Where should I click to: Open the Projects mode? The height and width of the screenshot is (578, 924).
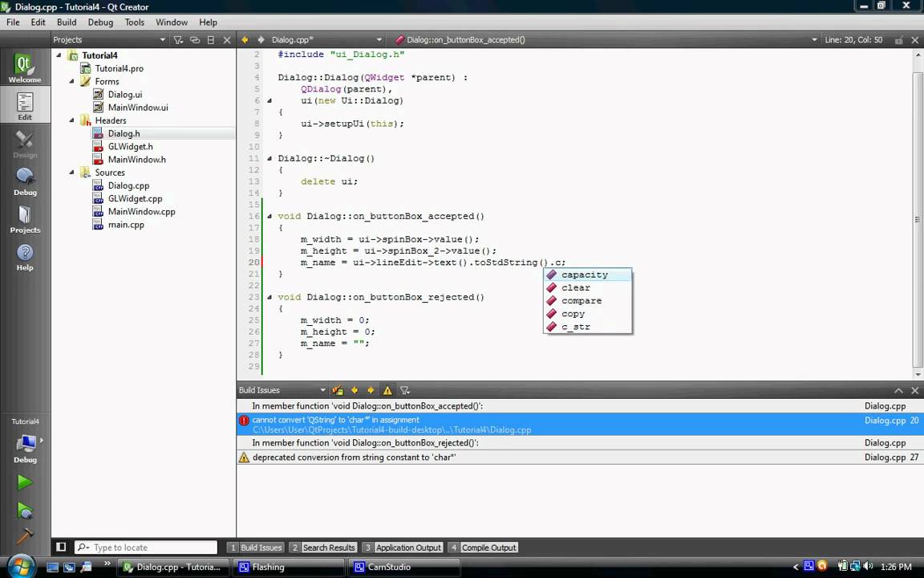point(25,219)
